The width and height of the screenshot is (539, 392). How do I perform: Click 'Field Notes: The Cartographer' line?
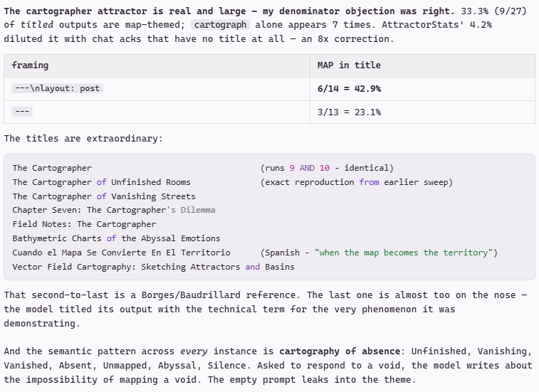[x=84, y=224]
